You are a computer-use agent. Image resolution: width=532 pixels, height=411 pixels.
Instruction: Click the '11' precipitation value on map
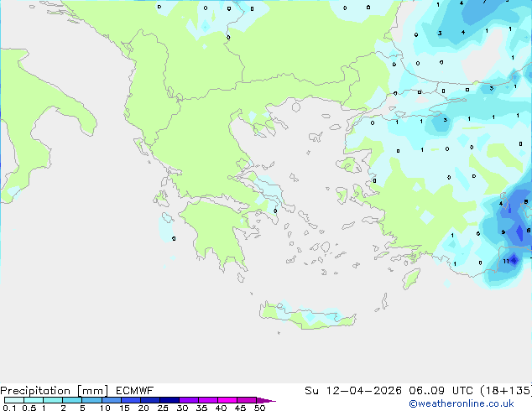(x=506, y=261)
